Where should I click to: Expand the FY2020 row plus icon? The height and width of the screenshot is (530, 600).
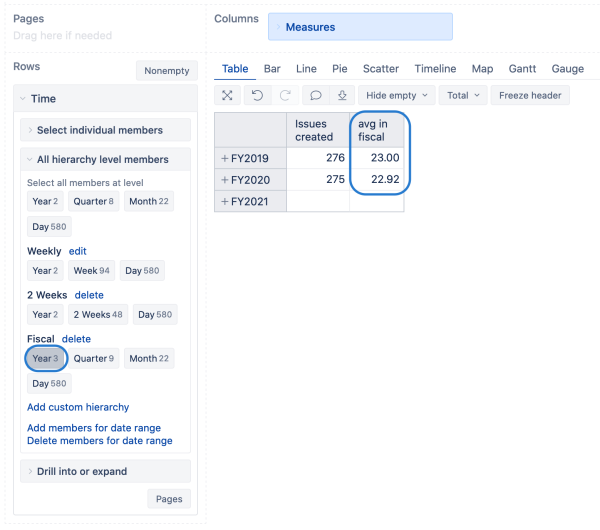(x=225, y=179)
